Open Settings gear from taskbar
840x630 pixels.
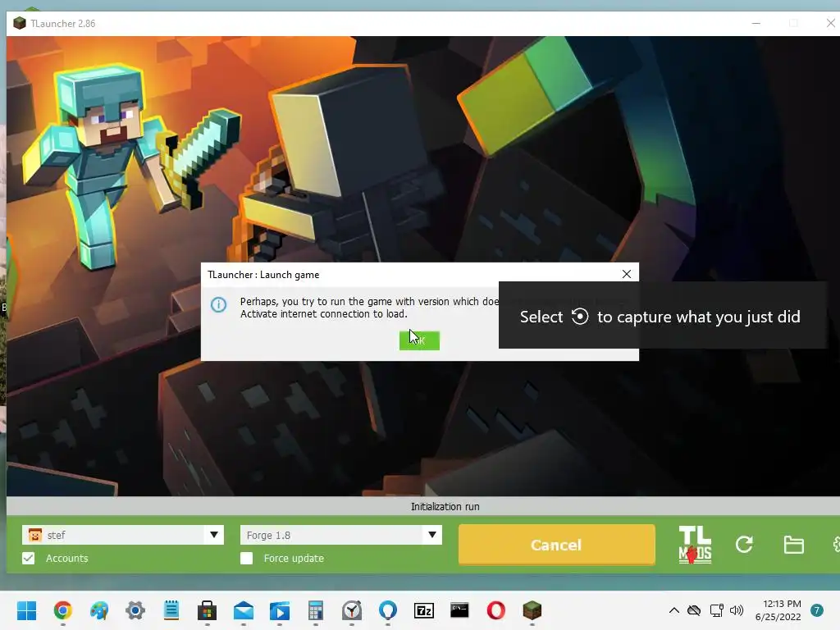point(135,610)
